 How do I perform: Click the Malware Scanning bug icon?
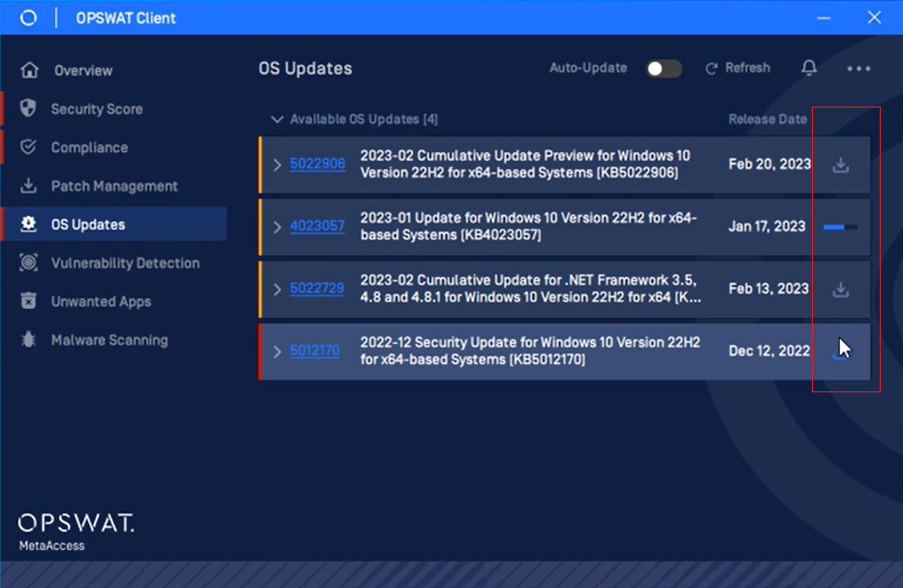[28, 339]
